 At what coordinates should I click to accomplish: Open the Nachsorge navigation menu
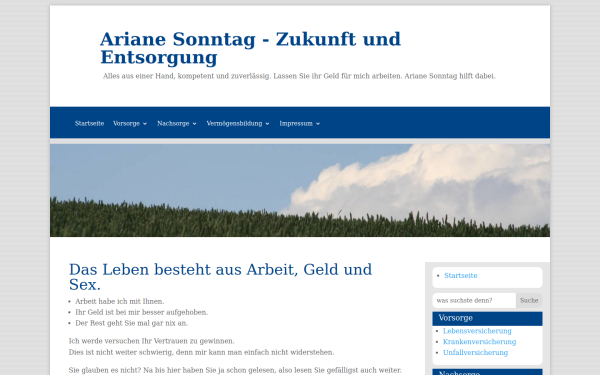[173, 124]
